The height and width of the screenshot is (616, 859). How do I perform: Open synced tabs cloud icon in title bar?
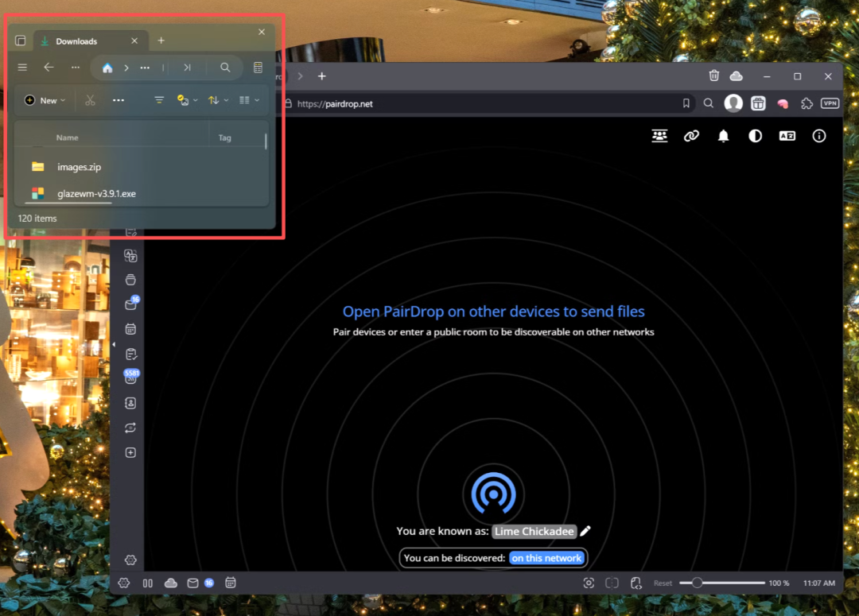point(736,76)
